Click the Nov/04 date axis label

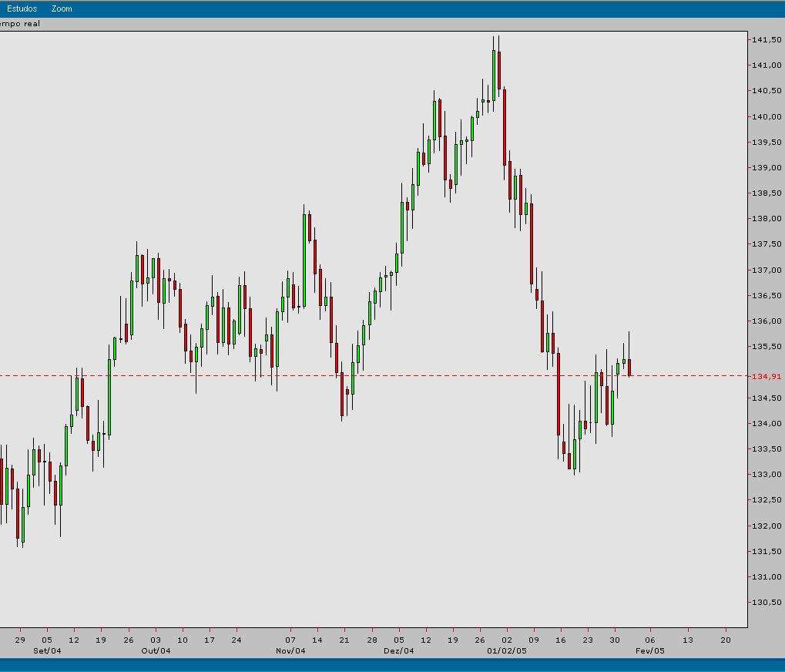tap(290, 650)
